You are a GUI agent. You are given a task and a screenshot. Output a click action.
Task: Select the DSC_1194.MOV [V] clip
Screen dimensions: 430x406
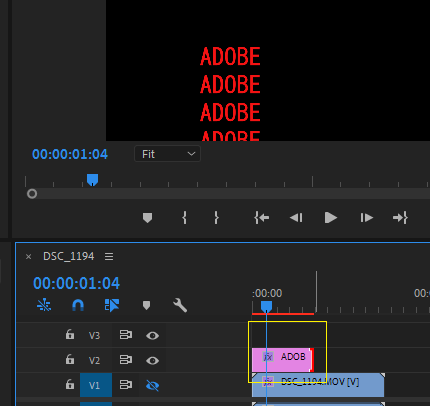click(318, 385)
